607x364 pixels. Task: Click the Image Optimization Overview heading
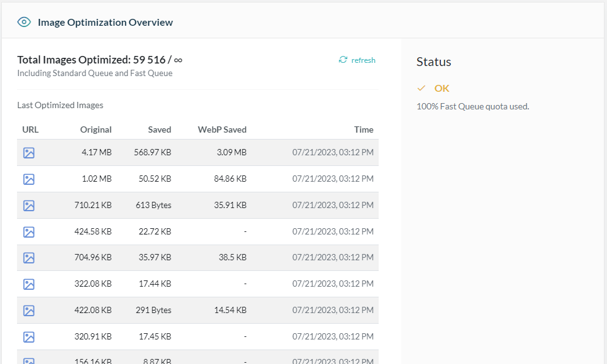coord(105,23)
